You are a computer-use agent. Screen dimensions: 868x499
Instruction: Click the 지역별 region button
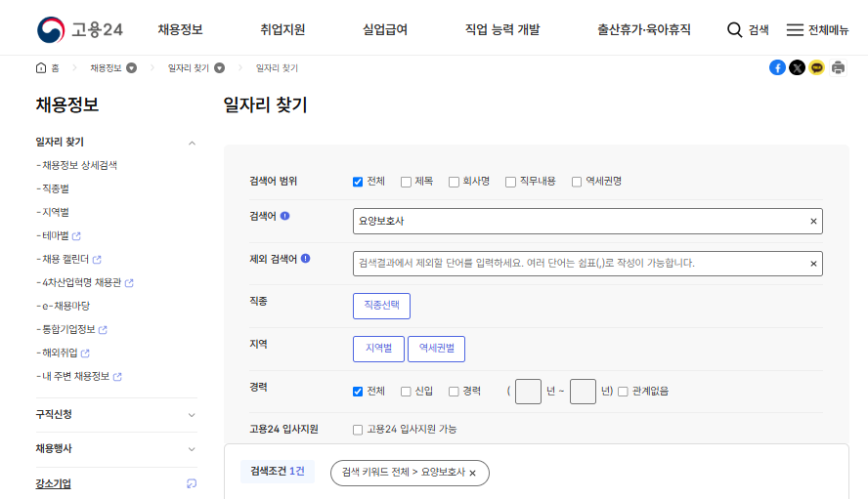[378, 349]
